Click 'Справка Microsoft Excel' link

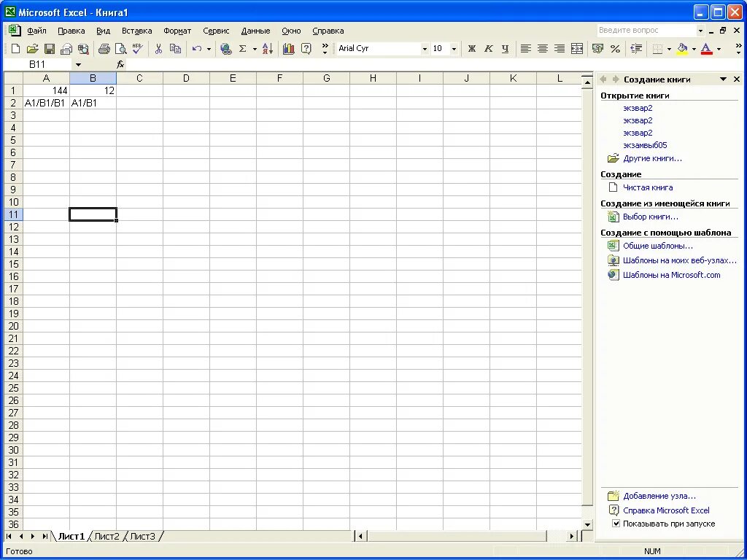coord(666,510)
